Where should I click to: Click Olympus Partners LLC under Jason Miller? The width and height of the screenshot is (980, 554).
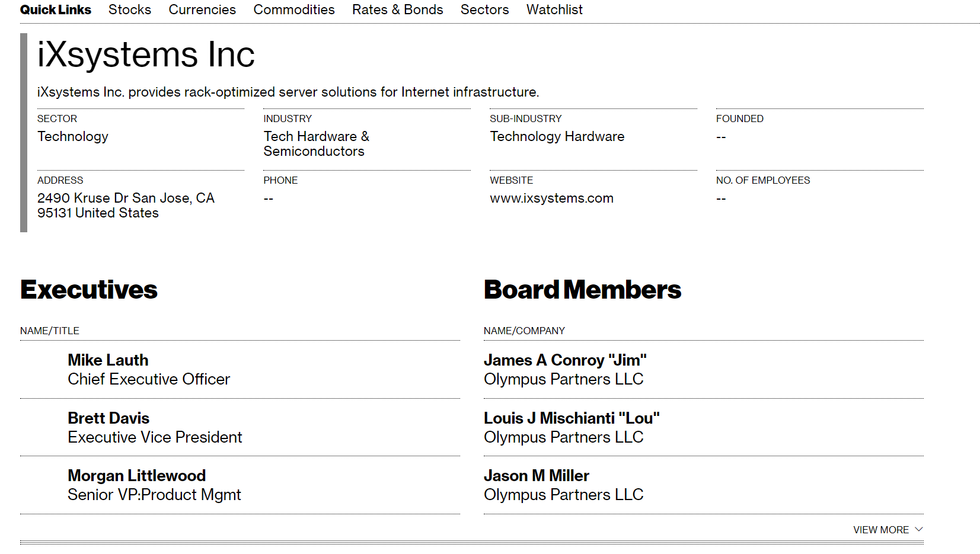[563, 495]
